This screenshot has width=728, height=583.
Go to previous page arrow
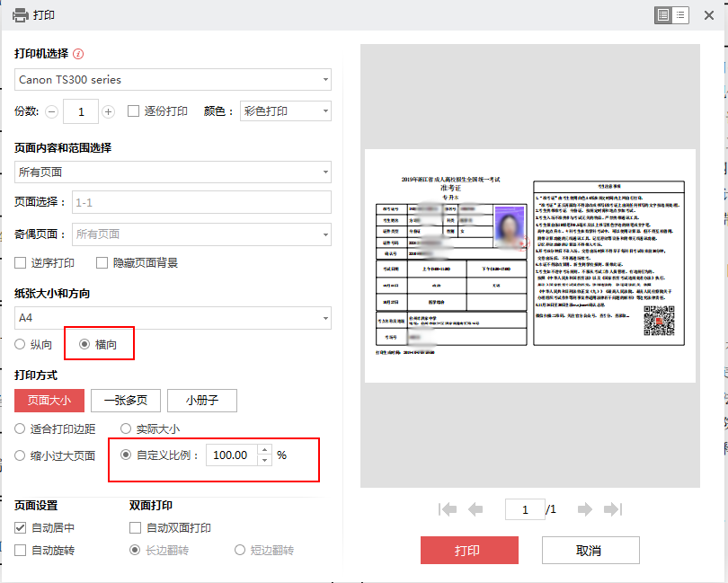[x=475, y=509]
